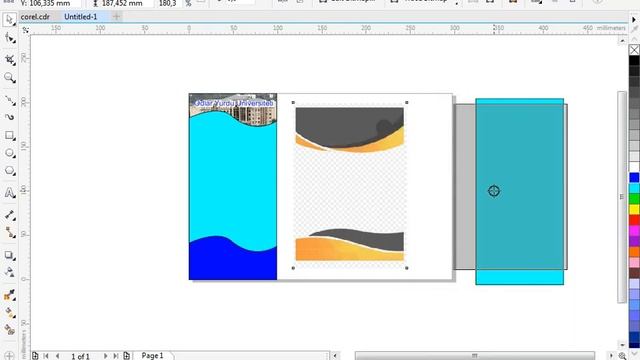Image resolution: width=640 pixels, height=360 pixels.
Task: Click the Y position field 106,335 mm
Action: coord(49,3)
